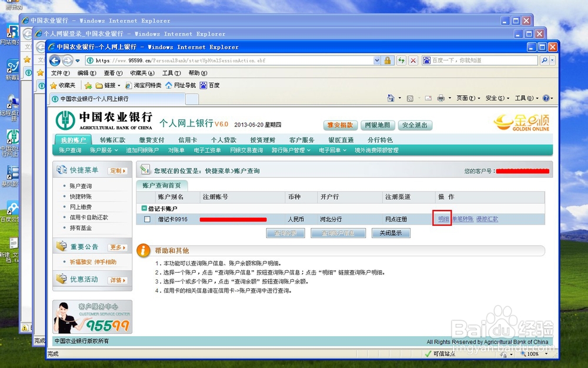
Task: Open the 网址导航 bookmark
Action: click(x=181, y=85)
